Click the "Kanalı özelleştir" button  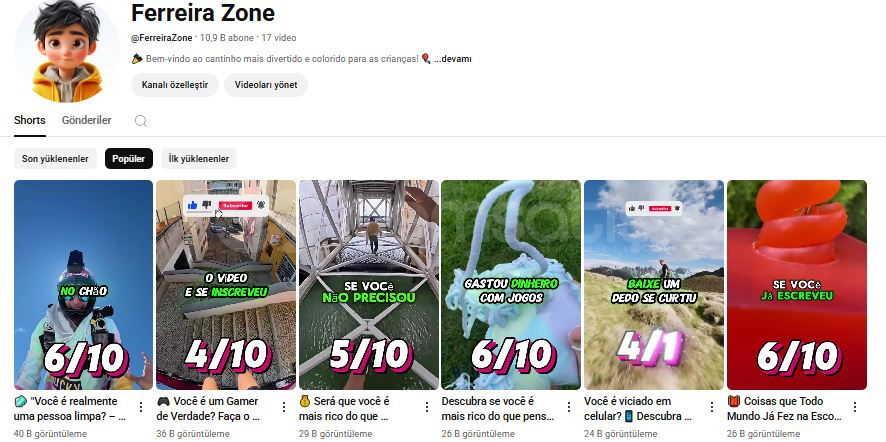pos(175,85)
